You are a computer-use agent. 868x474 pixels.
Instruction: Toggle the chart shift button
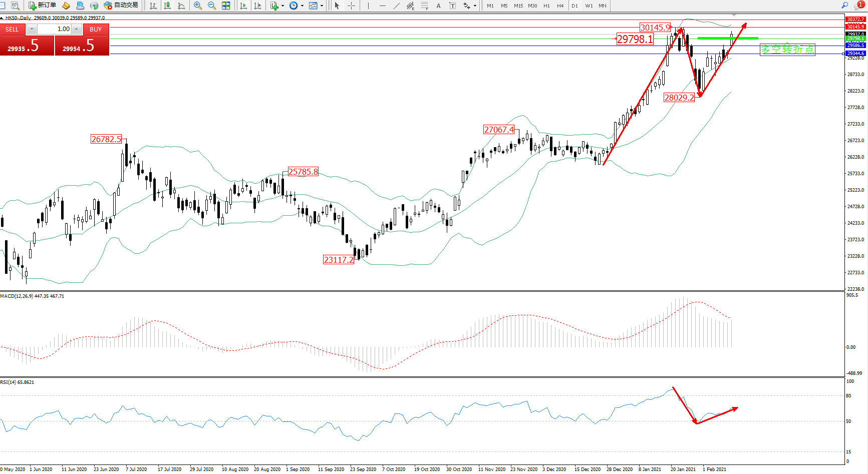coord(257,6)
